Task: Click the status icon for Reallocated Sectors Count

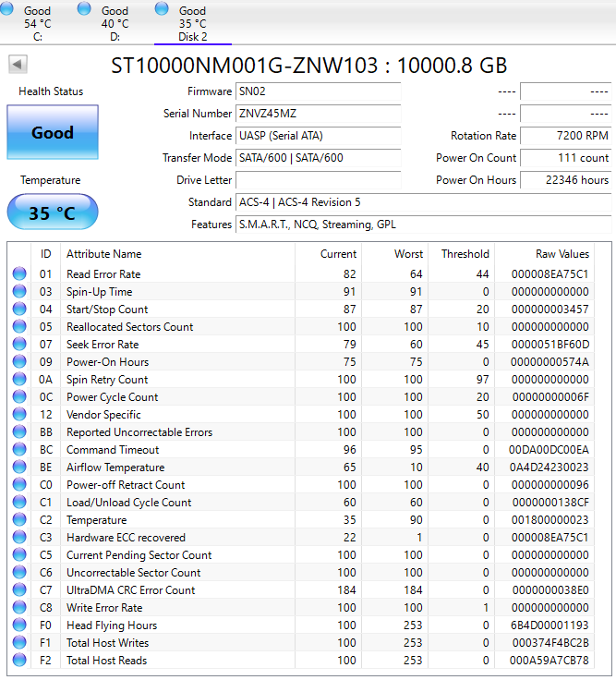Action: (x=19, y=326)
